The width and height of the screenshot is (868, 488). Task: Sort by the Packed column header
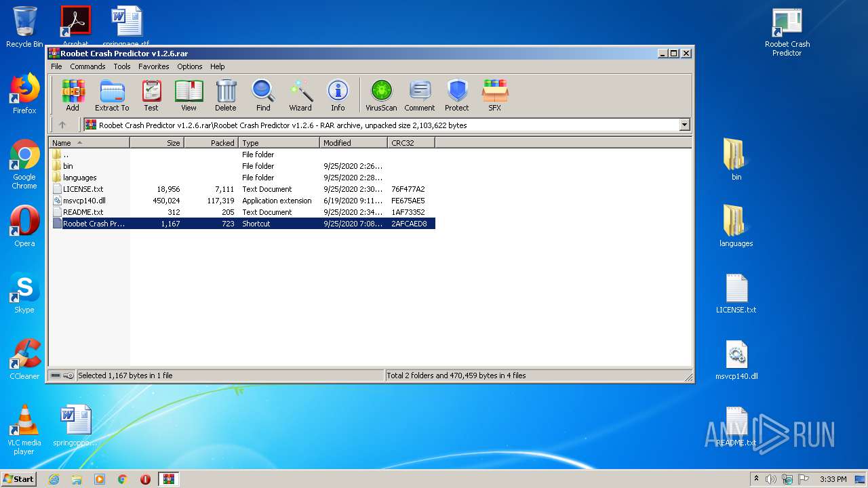point(211,143)
